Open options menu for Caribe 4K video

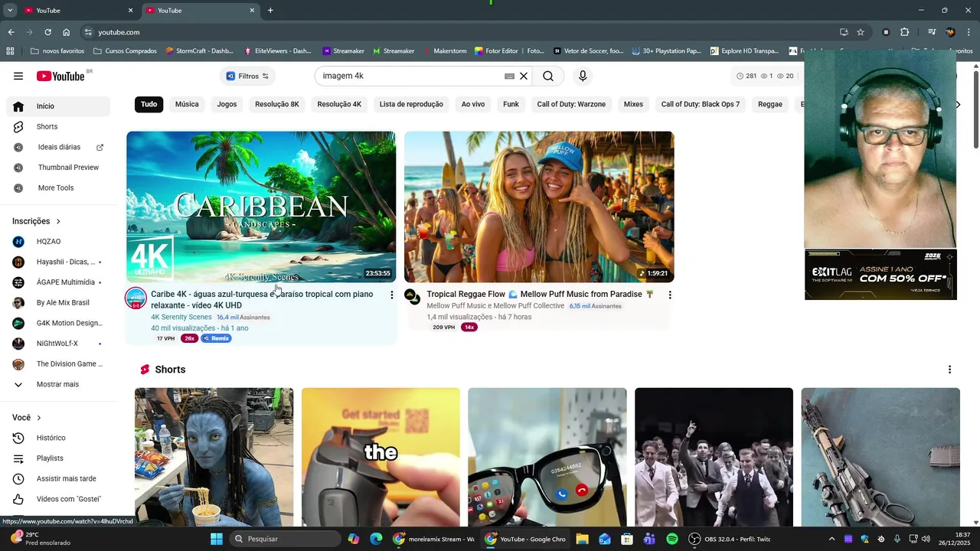(x=392, y=295)
